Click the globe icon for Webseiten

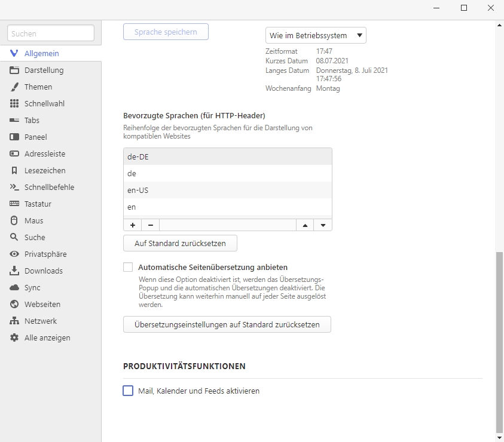[x=14, y=304]
